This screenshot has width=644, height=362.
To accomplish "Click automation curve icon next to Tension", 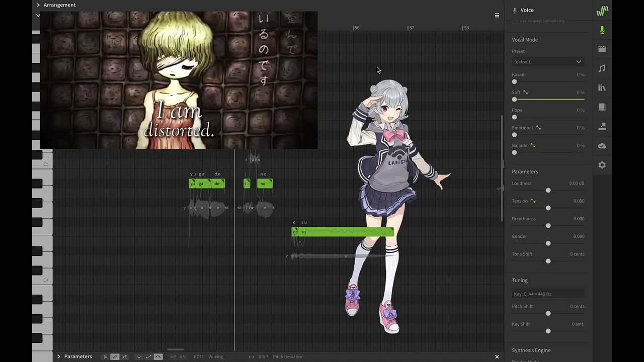I will [533, 201].
